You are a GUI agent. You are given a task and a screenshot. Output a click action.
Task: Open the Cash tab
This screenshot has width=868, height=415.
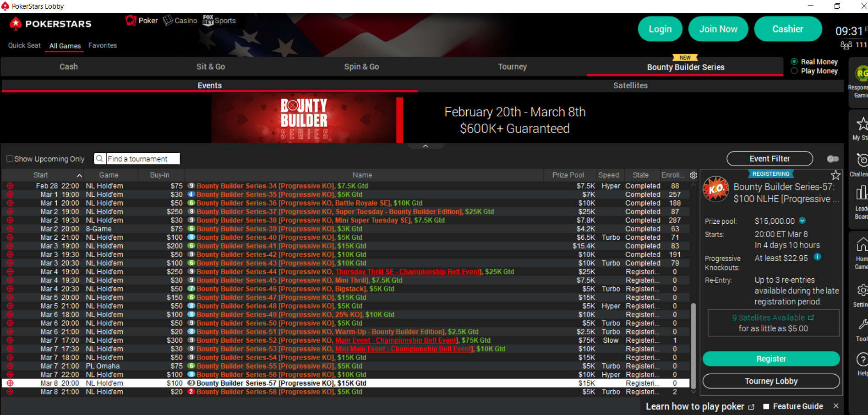tap(69, 67)
